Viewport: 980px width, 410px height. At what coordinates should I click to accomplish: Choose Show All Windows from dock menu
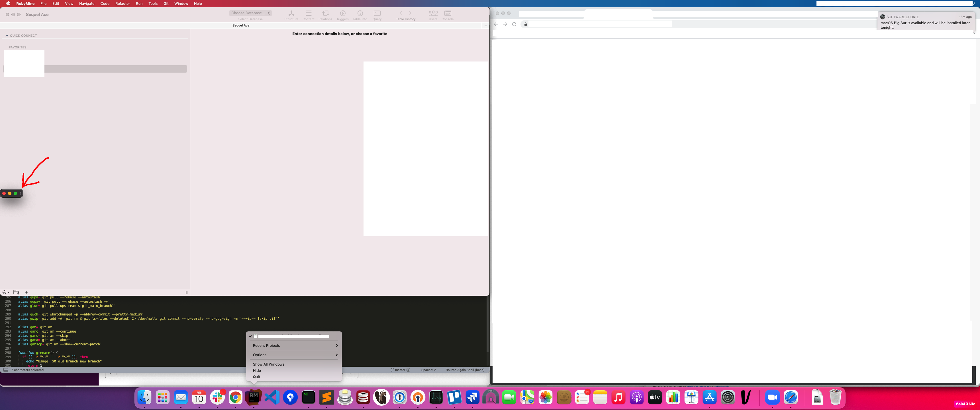[269, 364]
